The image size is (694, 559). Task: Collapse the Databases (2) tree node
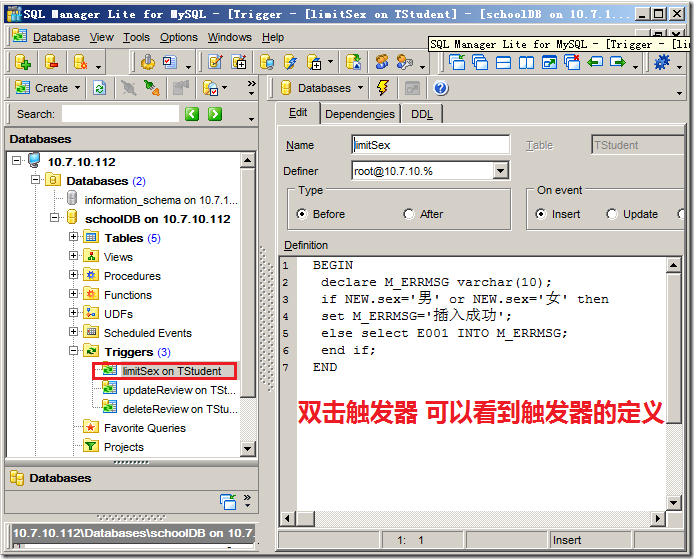pos(35,180)
